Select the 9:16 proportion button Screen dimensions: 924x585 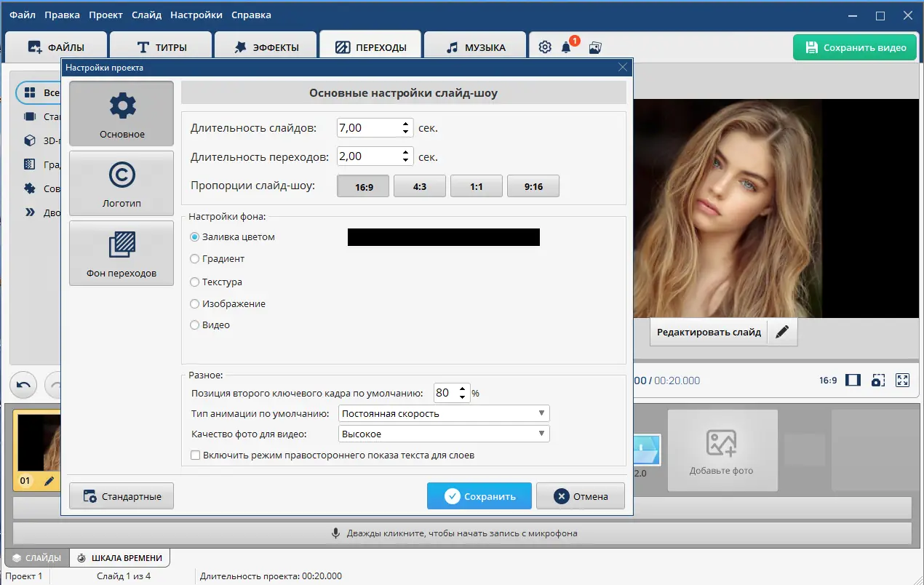(533, 186)
